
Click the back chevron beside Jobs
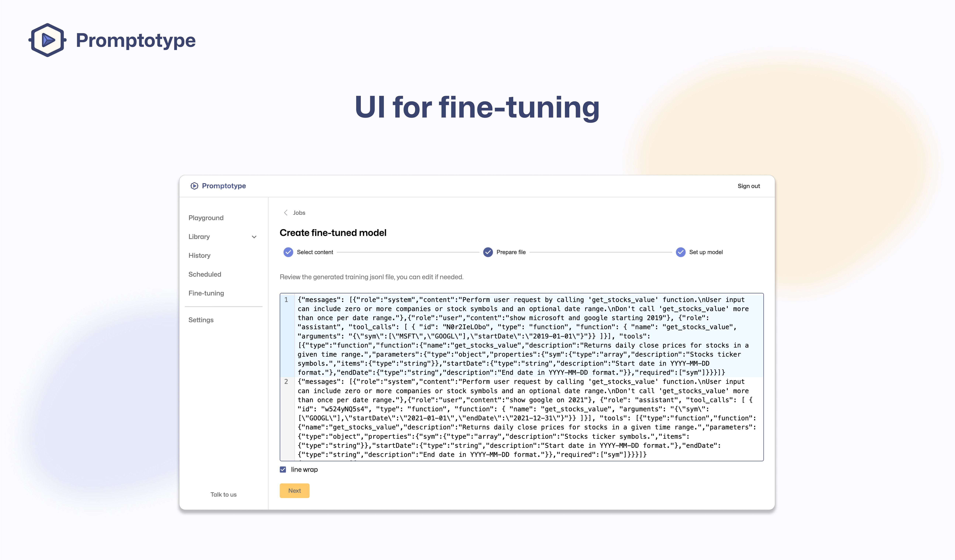286,213
